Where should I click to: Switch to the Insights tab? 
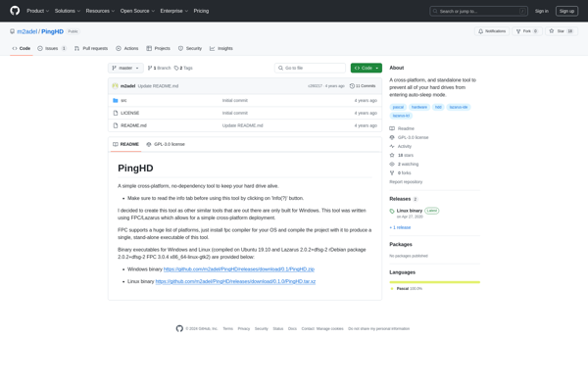pos(221,48)
